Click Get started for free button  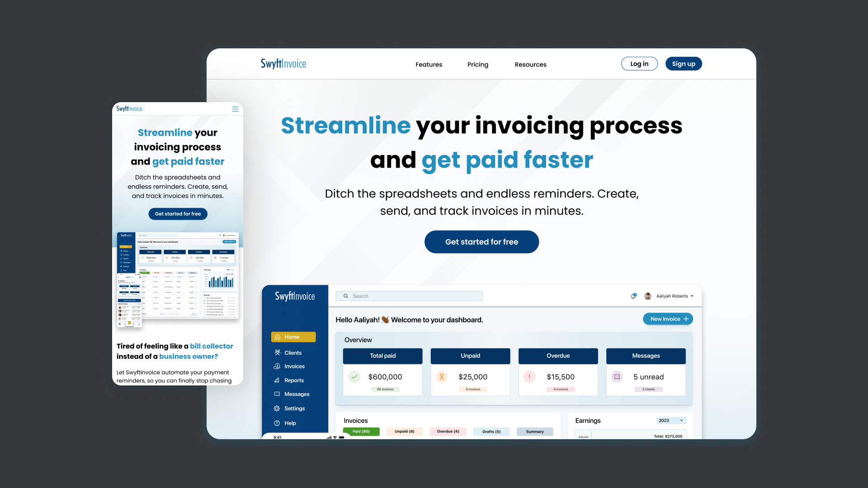[x=481, y=242]
